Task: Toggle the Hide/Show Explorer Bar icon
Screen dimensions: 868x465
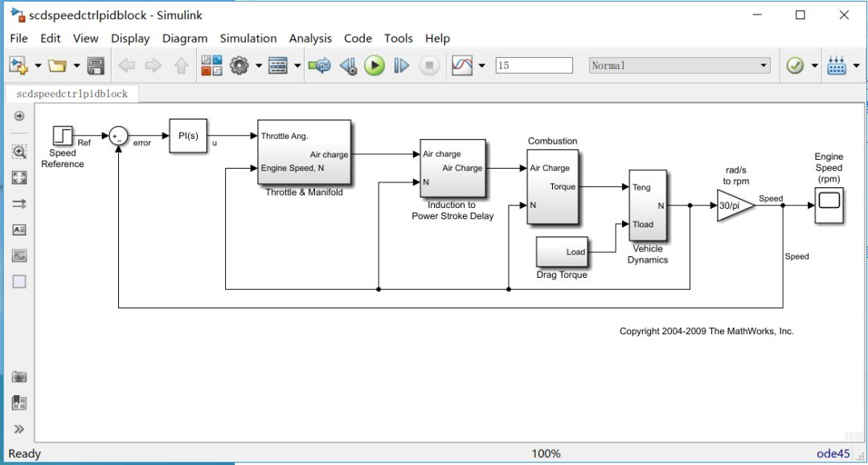Action: pyautogui.click(x=19, y=116)
